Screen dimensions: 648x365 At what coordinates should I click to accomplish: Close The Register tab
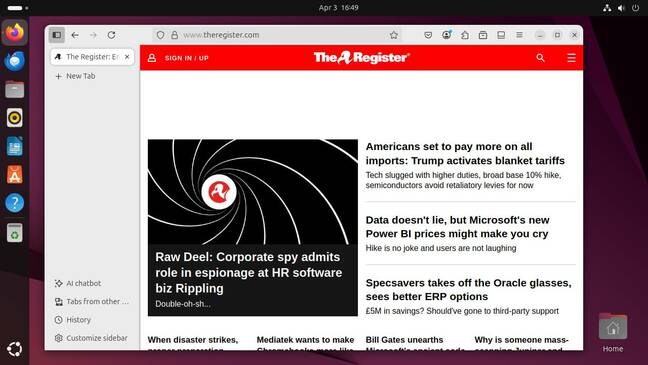click(x=127, y=57)
